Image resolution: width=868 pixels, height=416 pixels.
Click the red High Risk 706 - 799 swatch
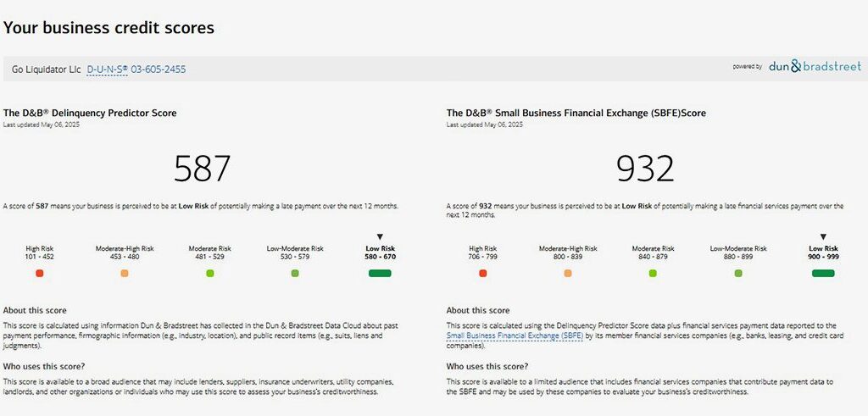click(482, 274)
